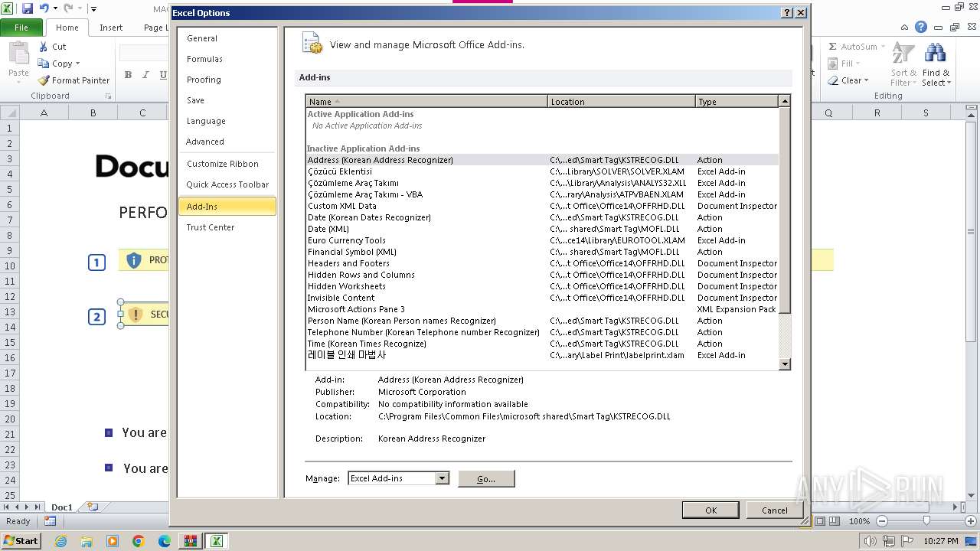Select the Proofing options category

227,80
